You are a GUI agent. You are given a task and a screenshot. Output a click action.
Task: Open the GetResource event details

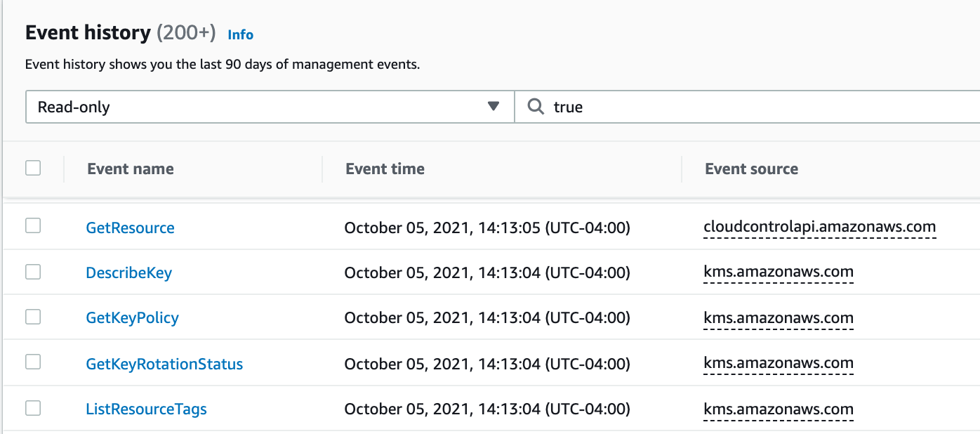130,228
